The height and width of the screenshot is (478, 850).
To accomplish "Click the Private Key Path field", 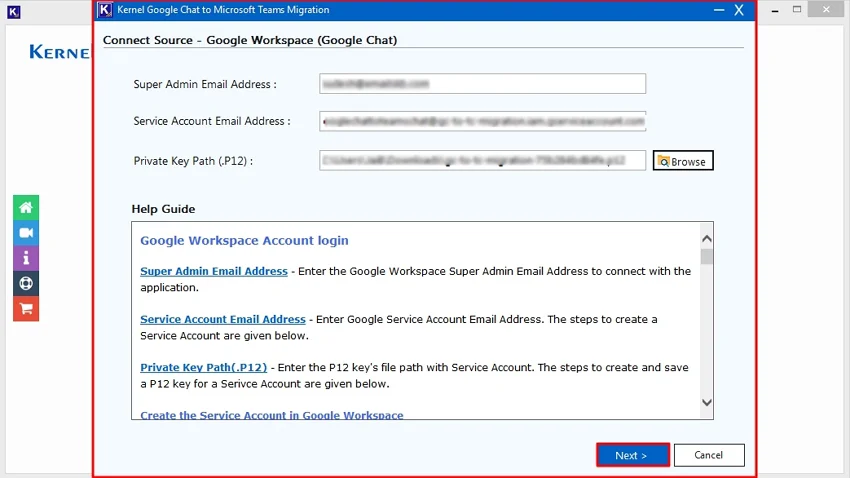I will click(x=482, y=160).
